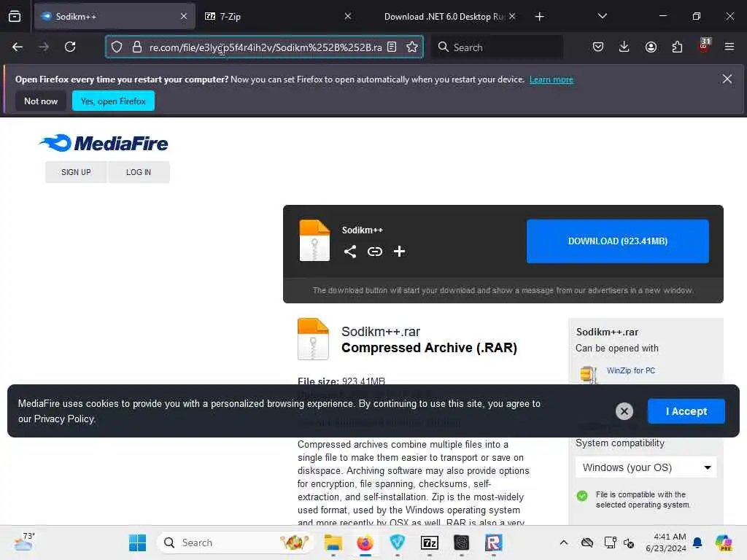Go back using the browser back arrow
747x560 pixels.
click(x=18, y=47)
